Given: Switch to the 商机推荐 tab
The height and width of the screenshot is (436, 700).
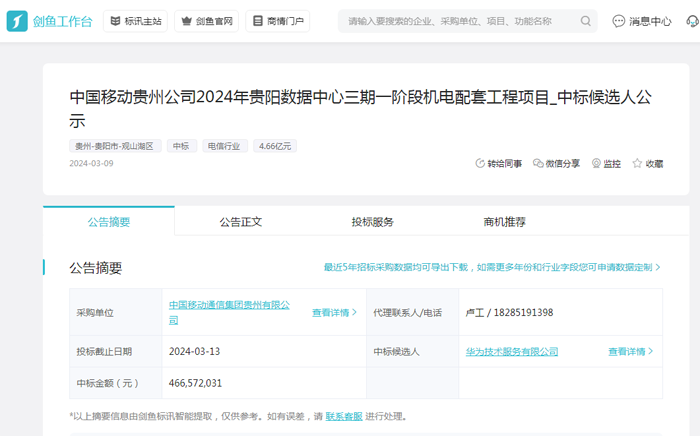Looking at the screenshot, I should pyautogui.click(x=504, y=222).
